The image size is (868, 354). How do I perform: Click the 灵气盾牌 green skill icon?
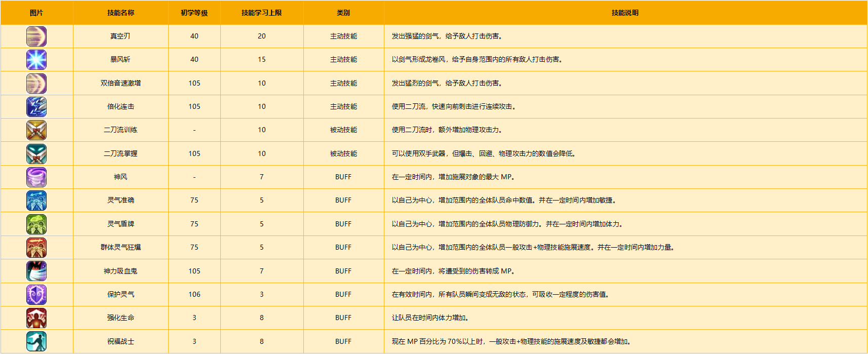pos(36,224)
